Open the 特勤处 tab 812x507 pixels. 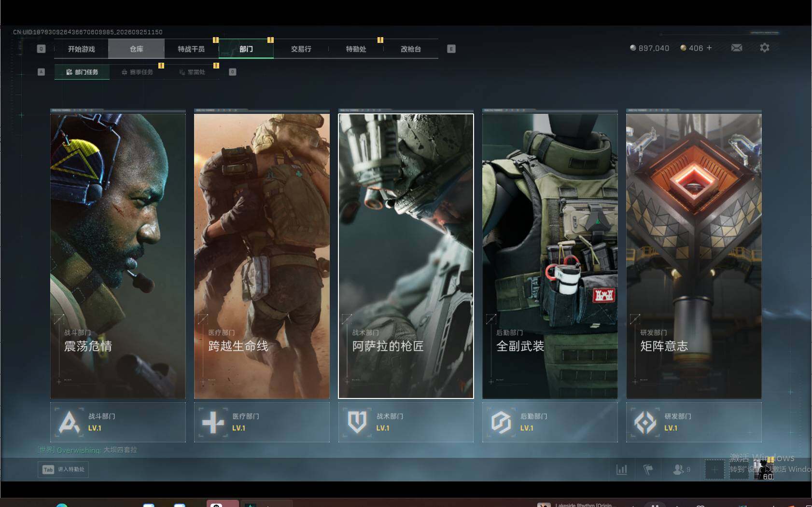(356, 49)
